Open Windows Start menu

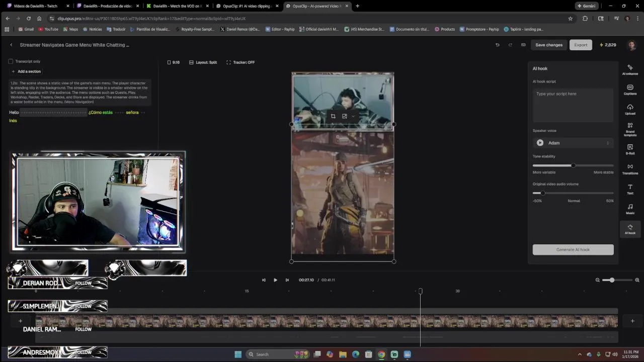click(238, 354)
